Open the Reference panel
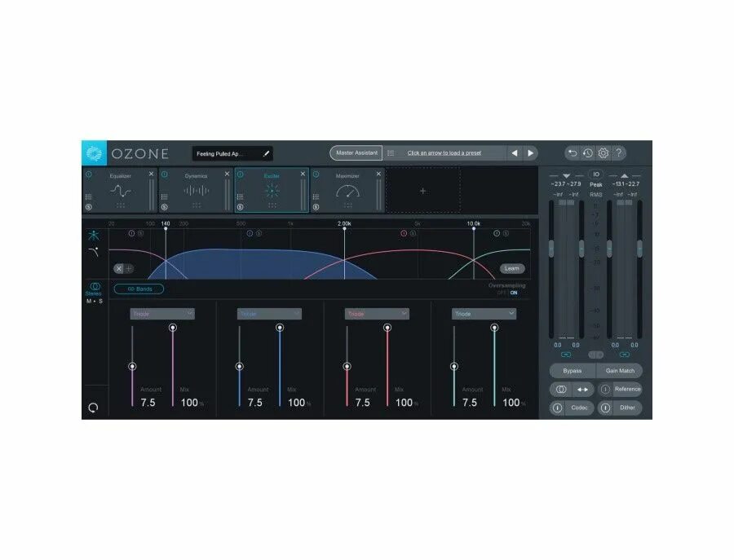 tap(627, 390)
